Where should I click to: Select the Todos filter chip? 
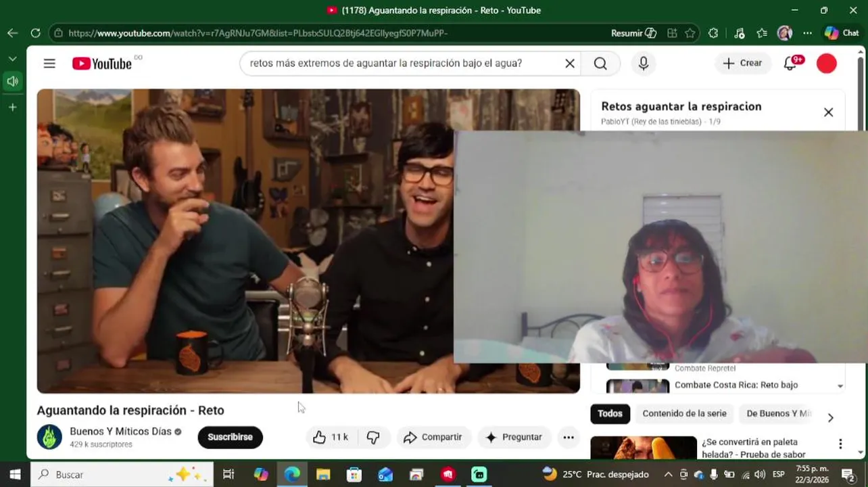[610, 413]
